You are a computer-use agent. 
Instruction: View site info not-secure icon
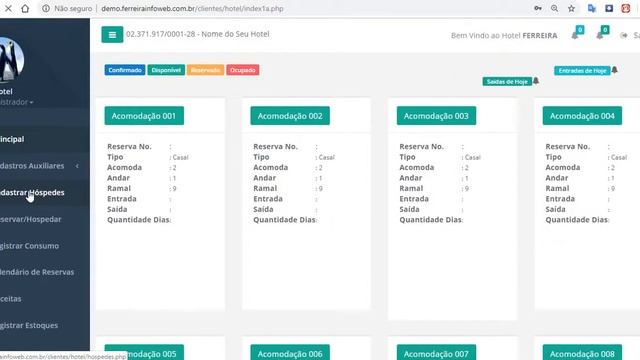(x=46, y=8)
